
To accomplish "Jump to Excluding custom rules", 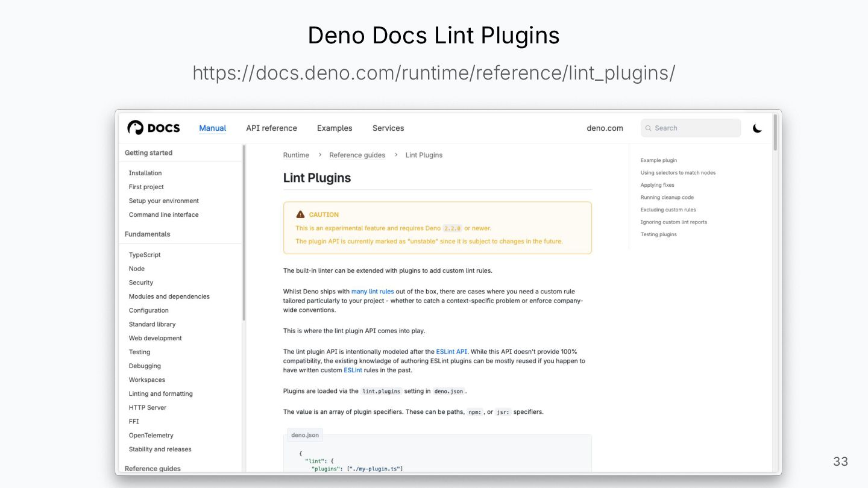I will coord(668,210).
